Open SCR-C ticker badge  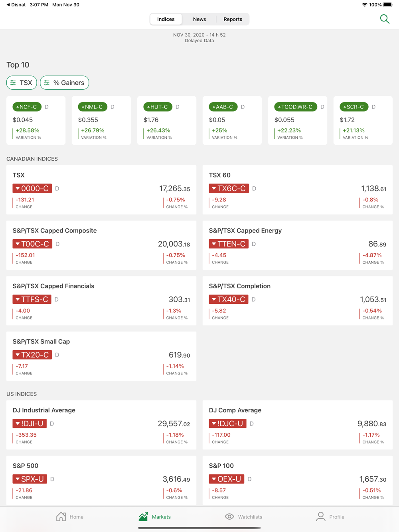(x=354, y=107)
